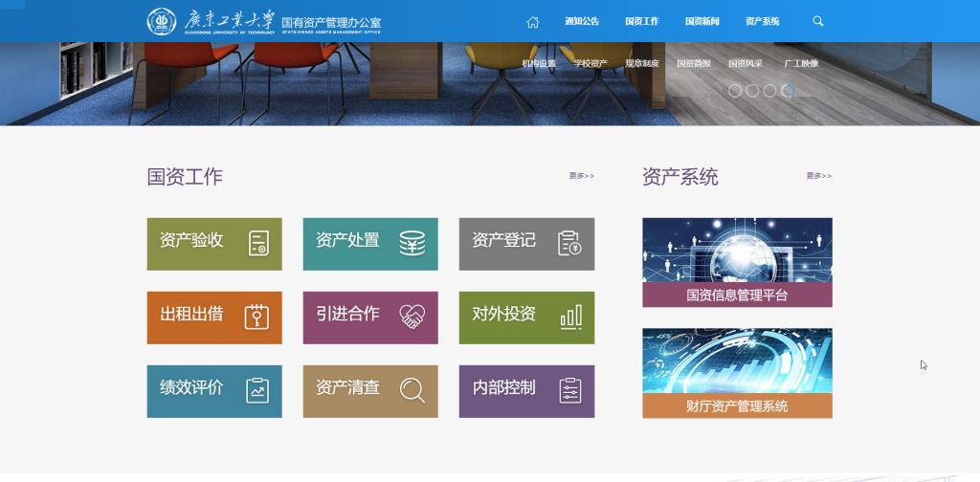Select the 资产处置 tile with coin icon
Image resolution: width=980 pixels, height=482 pixels.
tap(370, 243)
